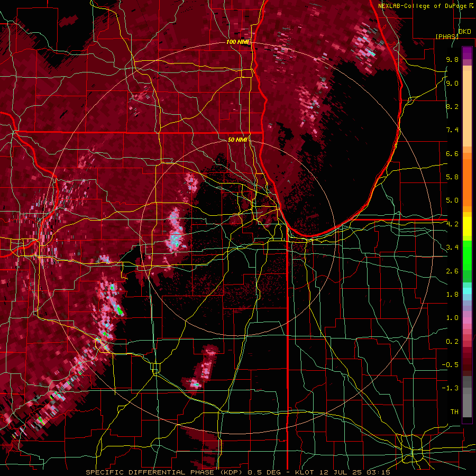Pick the bright green band on the color scale
Screen dimensions: 476x476
pos(467,255)
